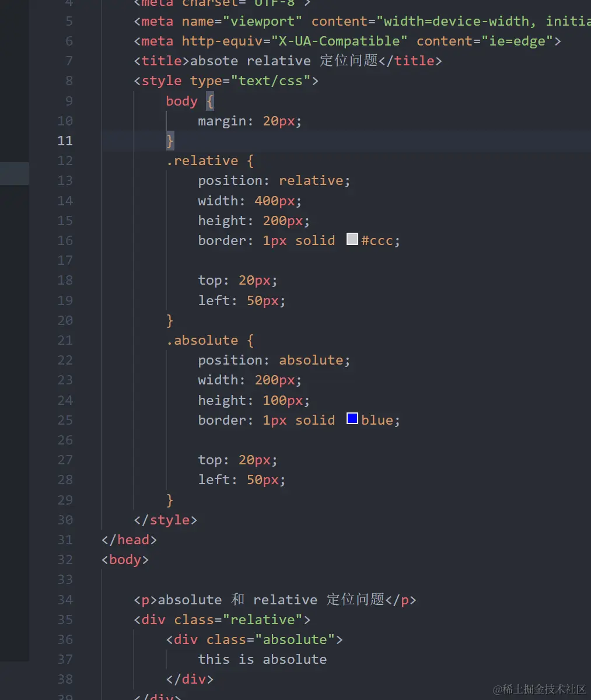Viewport: 591px width, 700px height.
Task: Click the closing </style> tag
Action: pos(166,520)
